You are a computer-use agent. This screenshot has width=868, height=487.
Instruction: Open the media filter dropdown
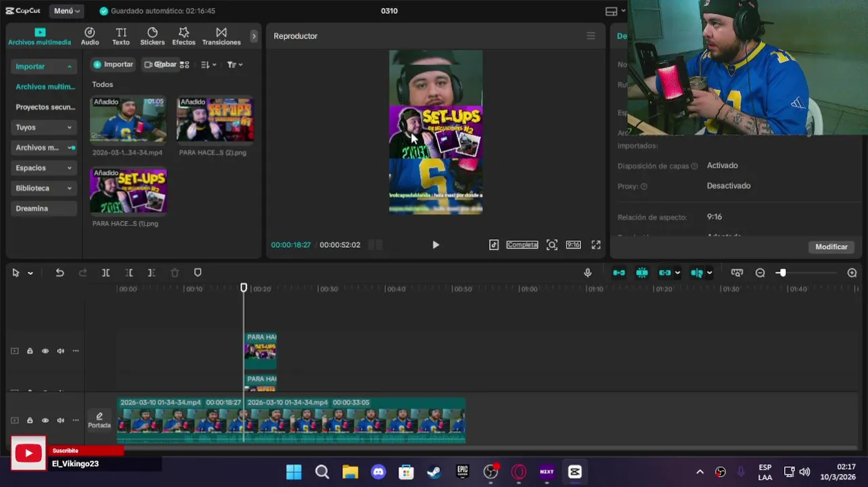[235, 65]
